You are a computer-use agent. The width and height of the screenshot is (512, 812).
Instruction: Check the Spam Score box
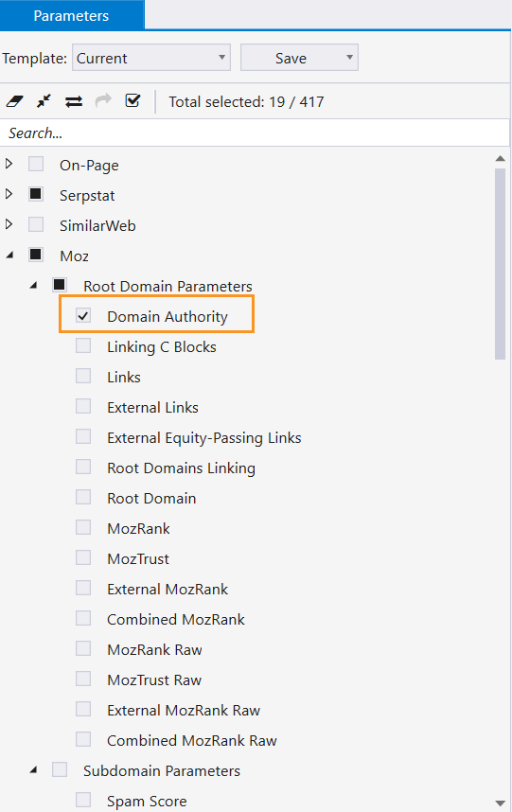(x=83, y=800)
